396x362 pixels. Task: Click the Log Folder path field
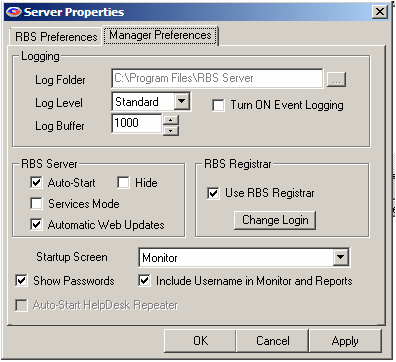click(217, 78)
